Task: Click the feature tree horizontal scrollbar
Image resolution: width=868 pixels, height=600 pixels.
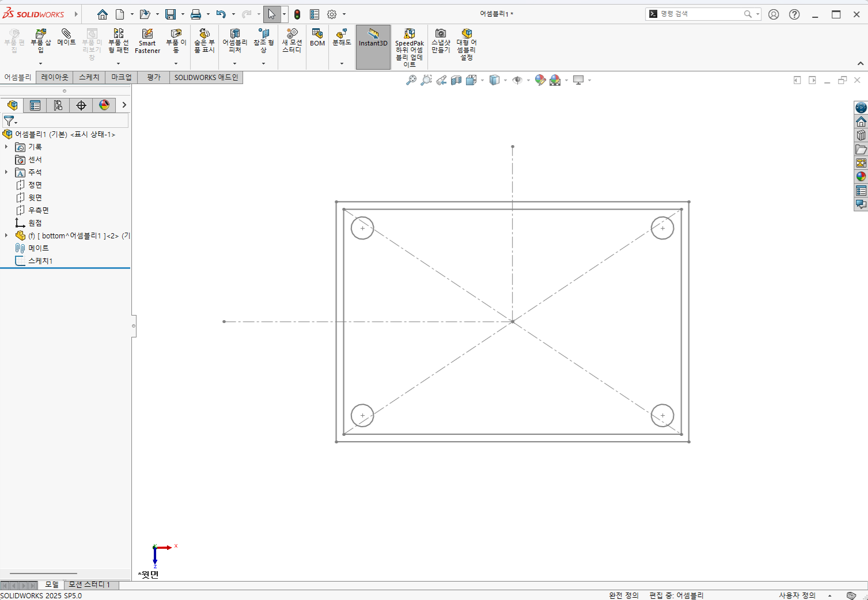Action: 43,574
